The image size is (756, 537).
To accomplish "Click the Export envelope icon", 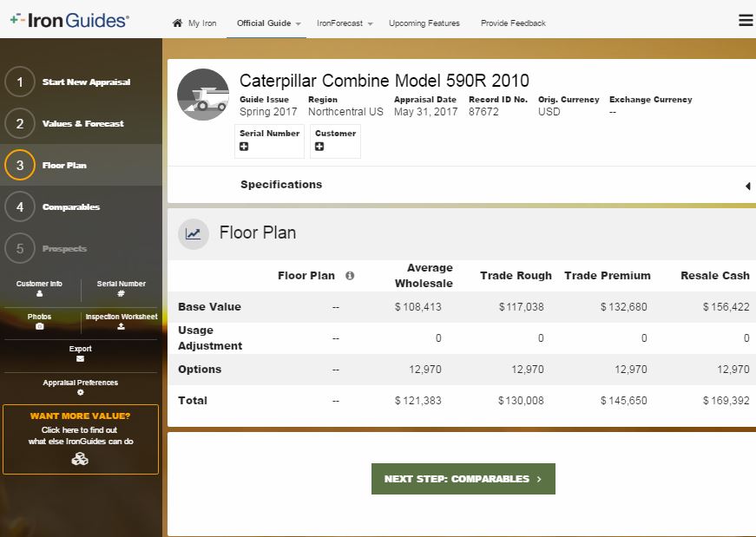I will click(x=80, y=358).
